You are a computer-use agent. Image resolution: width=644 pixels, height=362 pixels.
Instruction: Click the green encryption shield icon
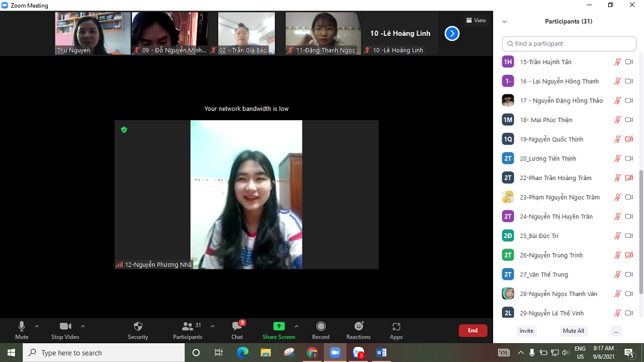[124, 130]
